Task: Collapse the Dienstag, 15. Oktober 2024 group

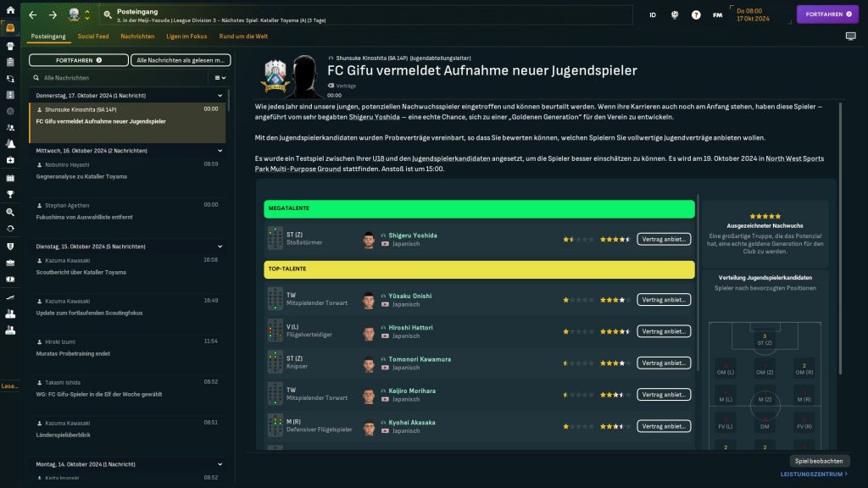Action: coord(220,247)
